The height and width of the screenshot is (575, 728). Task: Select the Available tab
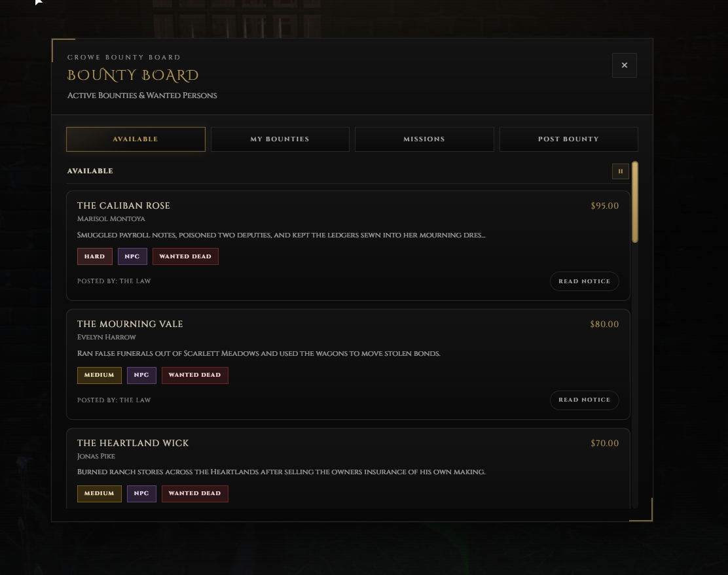(136, 139)
